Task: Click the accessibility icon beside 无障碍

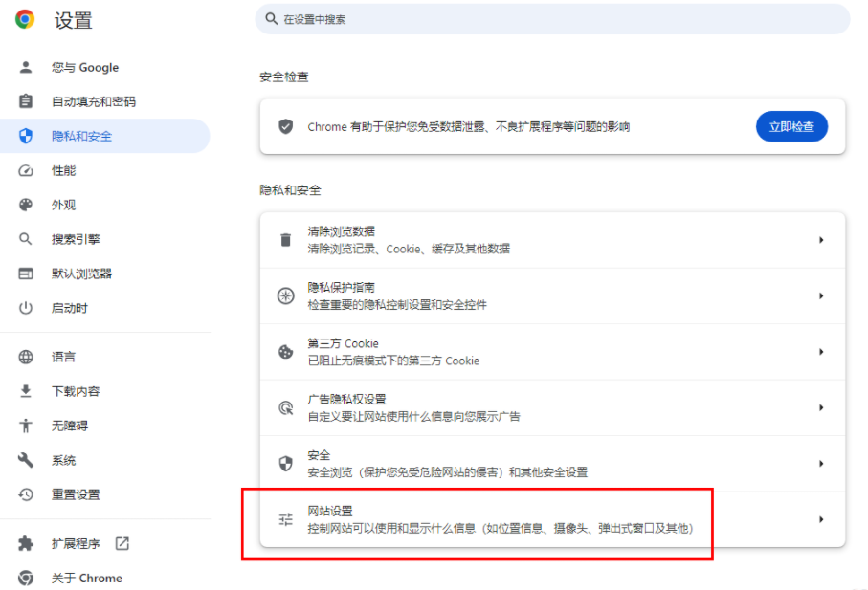Action: [26, 426]
